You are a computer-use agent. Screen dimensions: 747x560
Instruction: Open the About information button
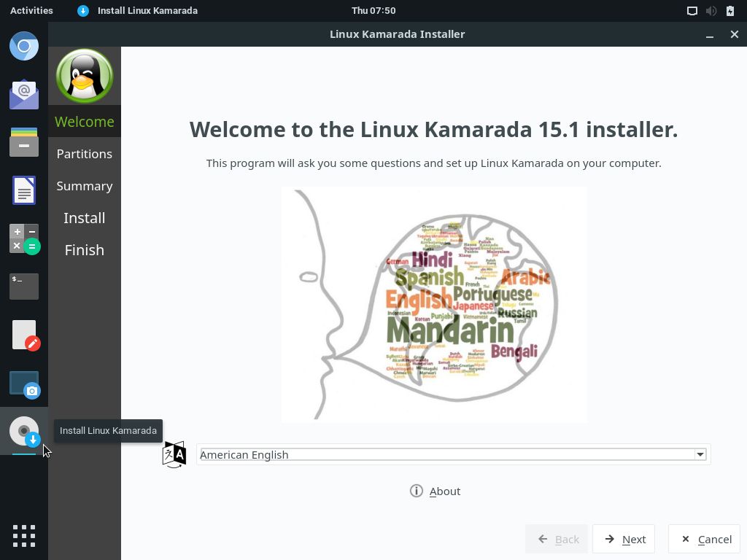click(436, 491)
